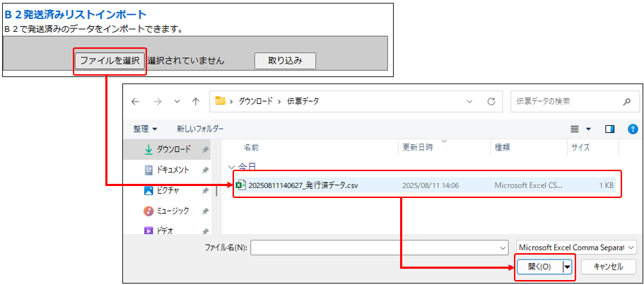
Task: Expand the address bar path dropdown
Action: click(469, 102)
